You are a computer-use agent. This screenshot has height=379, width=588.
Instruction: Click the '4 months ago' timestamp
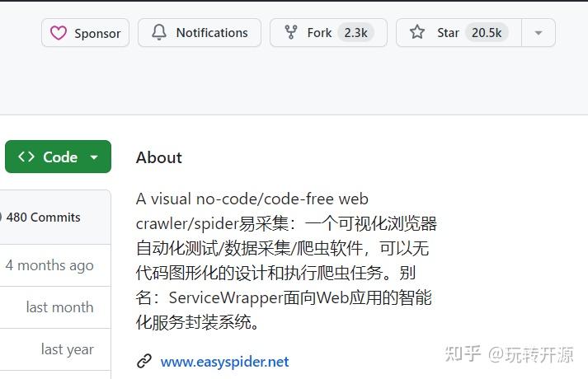tap(49, 265)
